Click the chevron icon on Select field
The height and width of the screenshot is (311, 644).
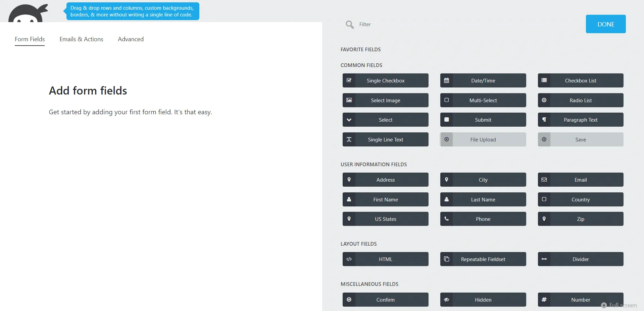pos(349,120)
